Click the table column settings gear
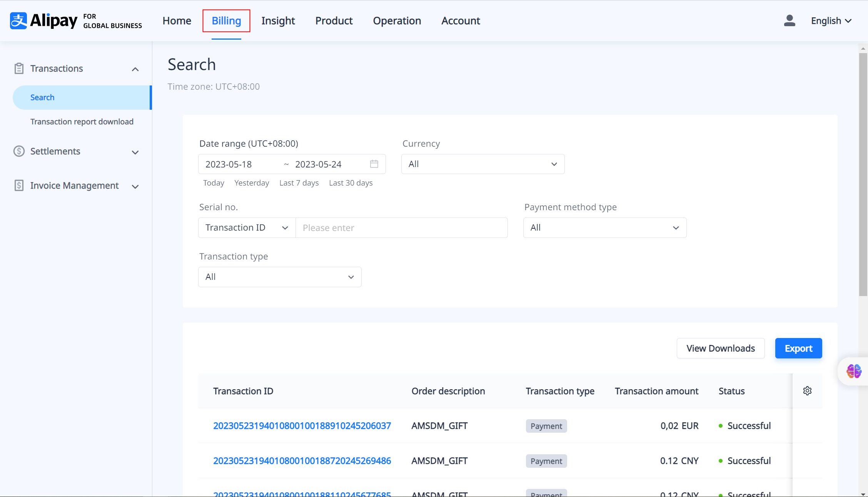 point(807,391)
